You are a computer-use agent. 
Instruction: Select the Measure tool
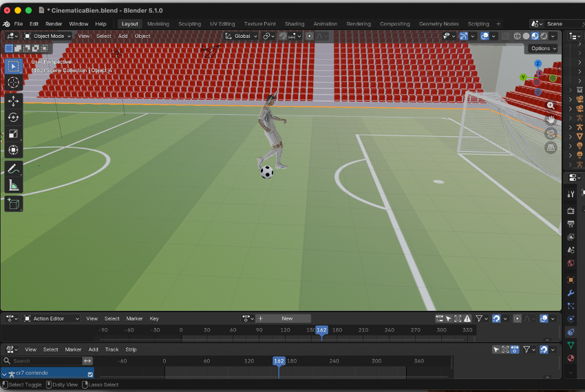pos(13,185)
